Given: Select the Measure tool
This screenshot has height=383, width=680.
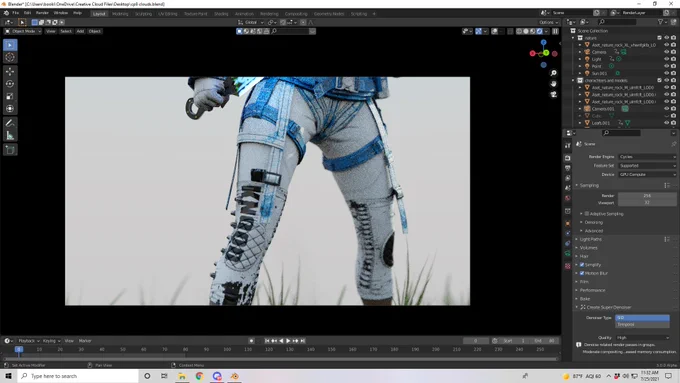Looking at the screenshot, I should click(10, 136).
